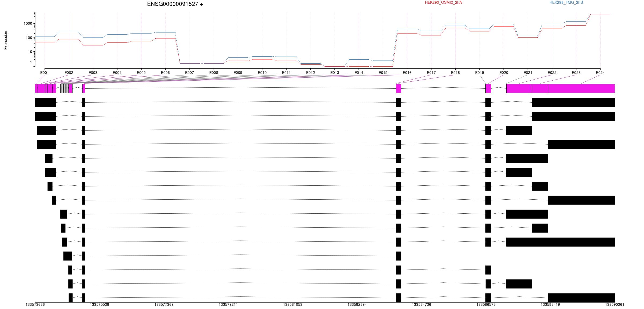Click the exon label E006

[165, 73]
